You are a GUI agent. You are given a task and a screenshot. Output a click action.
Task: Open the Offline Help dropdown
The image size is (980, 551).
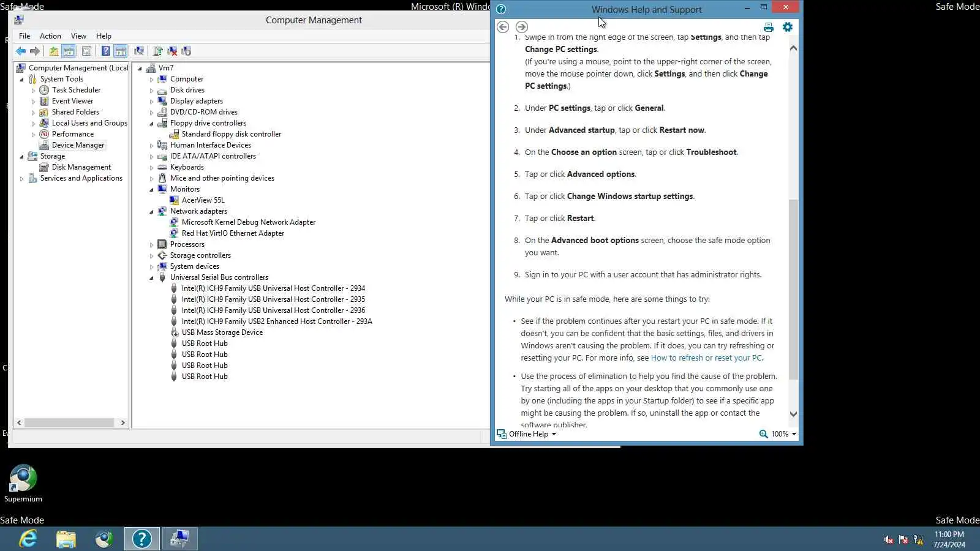pyautogui.click(x=527, y=433)
